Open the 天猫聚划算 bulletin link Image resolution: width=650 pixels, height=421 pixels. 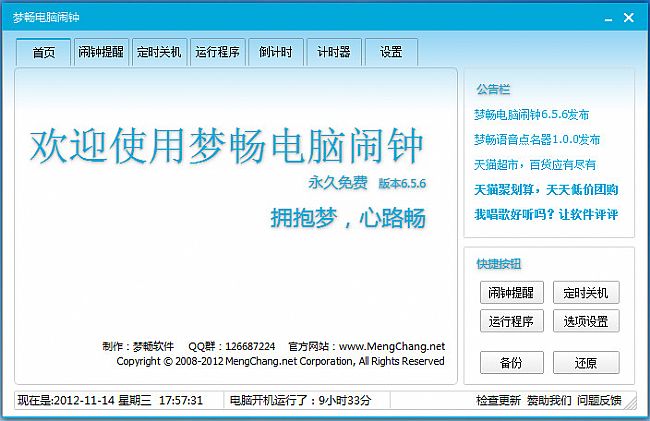pyautogui.click(x=545, y=189)
